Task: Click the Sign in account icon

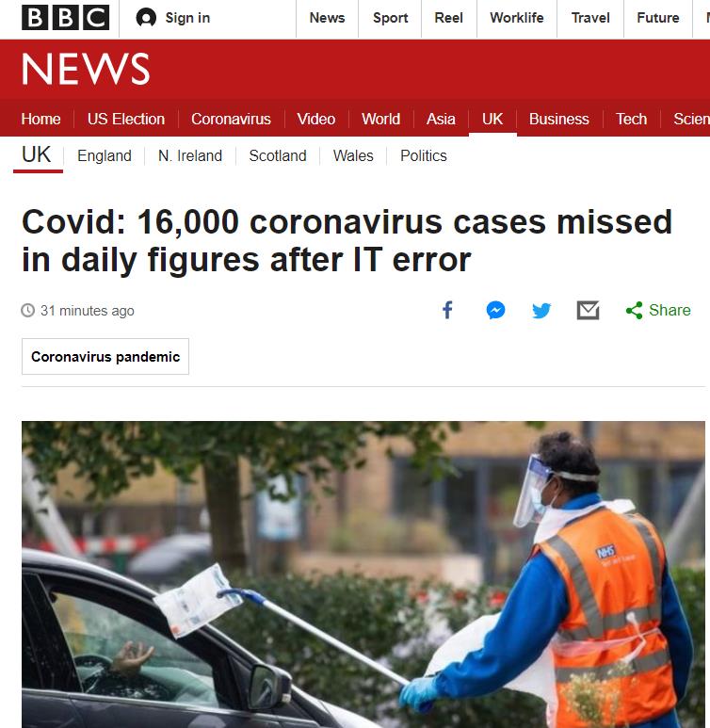Action: (x=146, y=18)
